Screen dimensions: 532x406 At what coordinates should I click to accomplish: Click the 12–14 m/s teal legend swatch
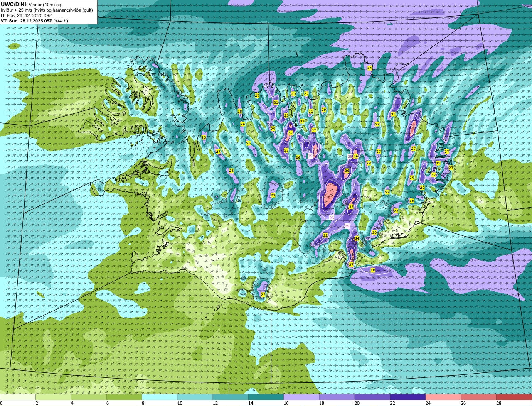click(x=231, y=397)
